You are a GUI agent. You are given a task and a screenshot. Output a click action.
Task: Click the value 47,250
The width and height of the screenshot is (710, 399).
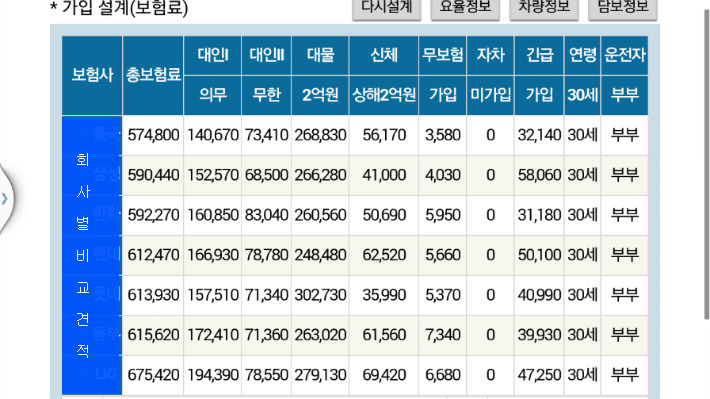539,375
